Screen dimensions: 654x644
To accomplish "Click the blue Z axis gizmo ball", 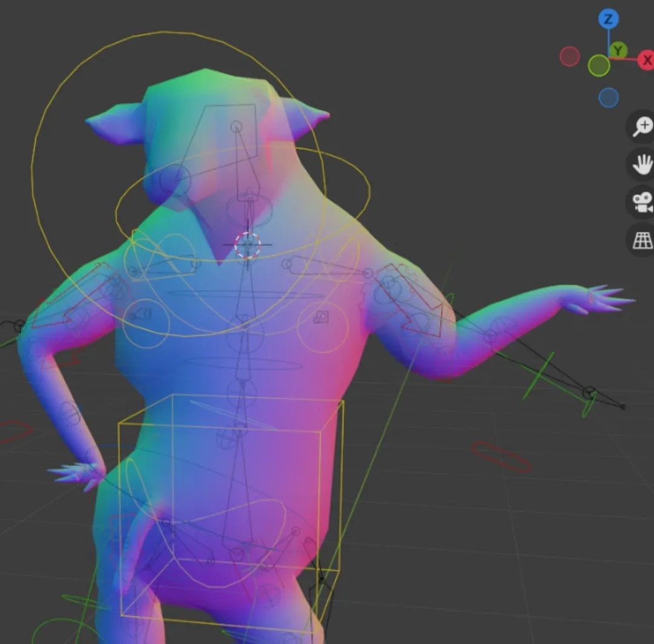I will point(608,19).
